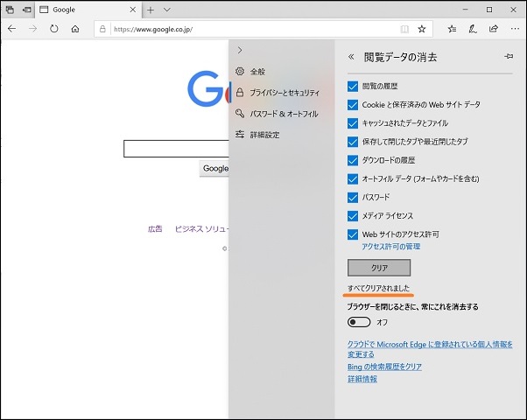Click the Refresh page icon

[x=54, y=29]
